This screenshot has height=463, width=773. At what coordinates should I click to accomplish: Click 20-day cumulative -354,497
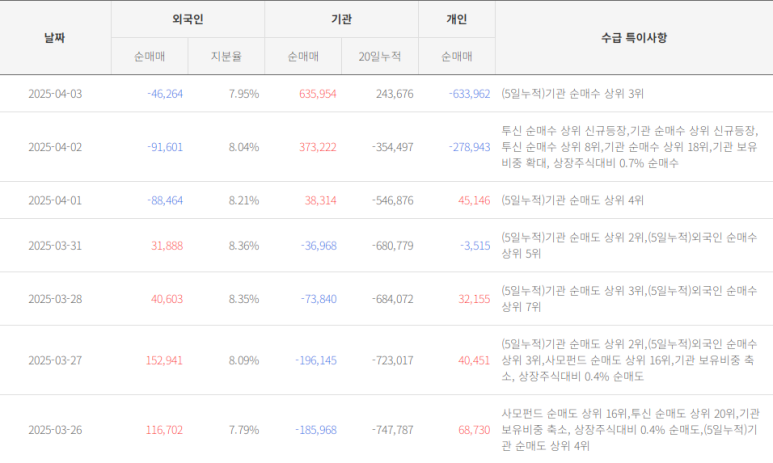392,147
